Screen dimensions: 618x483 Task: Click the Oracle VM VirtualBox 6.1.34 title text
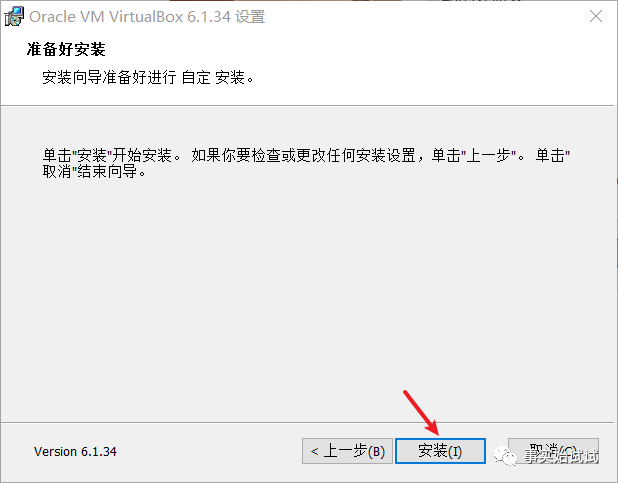[130, 17]
